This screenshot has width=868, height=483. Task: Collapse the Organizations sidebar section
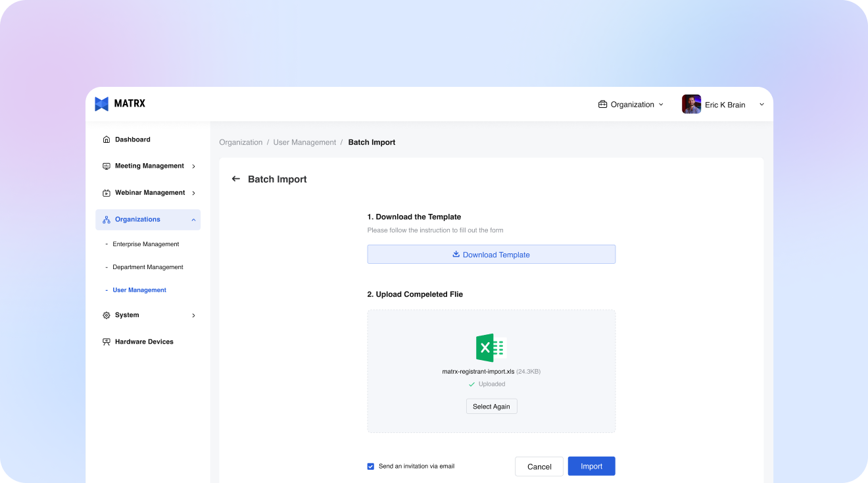[x=193, y=220]
